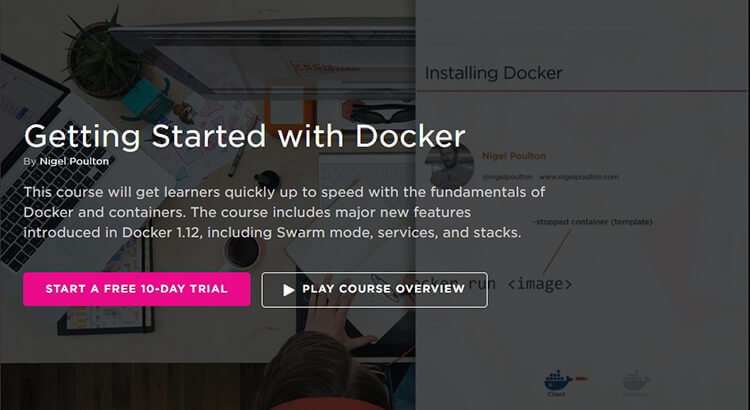
Task: Select Nigel Poulton's avatar photo in the slide
Action: (449, 166)
